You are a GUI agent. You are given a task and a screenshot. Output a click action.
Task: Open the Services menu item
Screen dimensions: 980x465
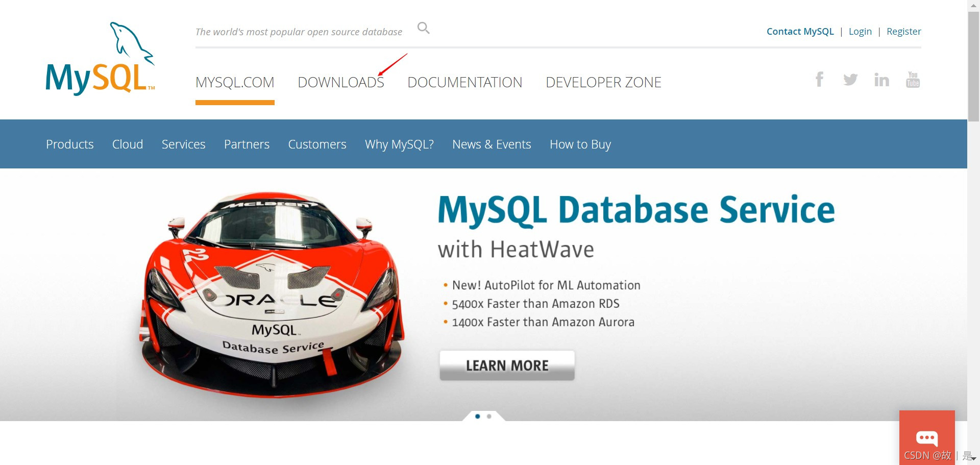click(x=184, y=144)
